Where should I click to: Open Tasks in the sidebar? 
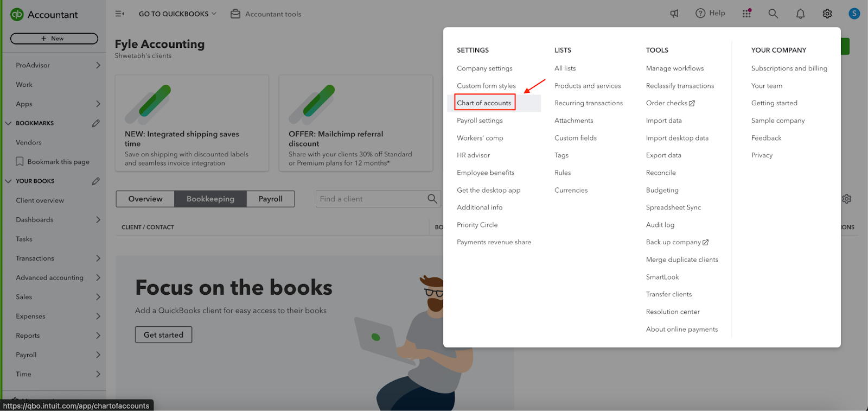click(x=24, y=239)
